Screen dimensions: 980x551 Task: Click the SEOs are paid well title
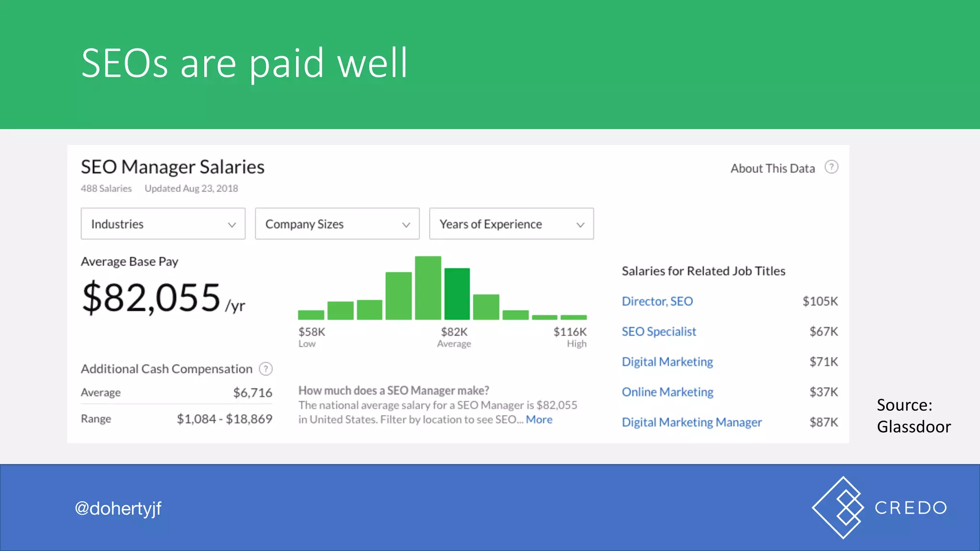[245, 63]
